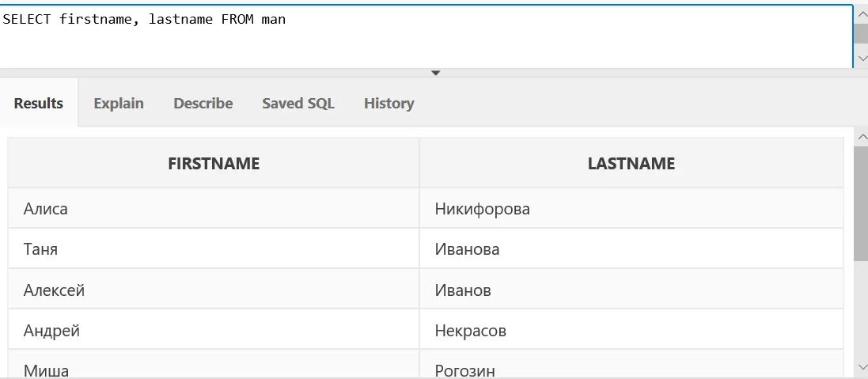Select the Алексей first name cell
Viewport: 868px width, 379px height.
(x=214, y=290)
